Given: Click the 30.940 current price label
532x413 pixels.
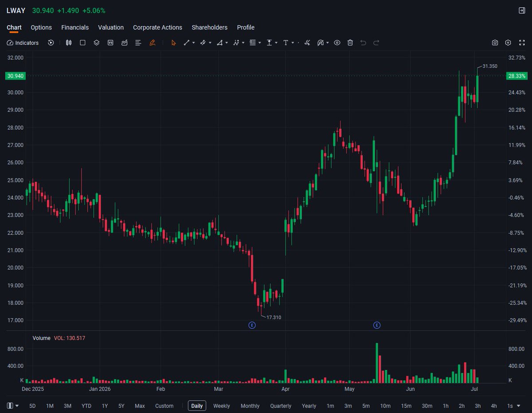Looking at the screenshot, I should (16, 76).
